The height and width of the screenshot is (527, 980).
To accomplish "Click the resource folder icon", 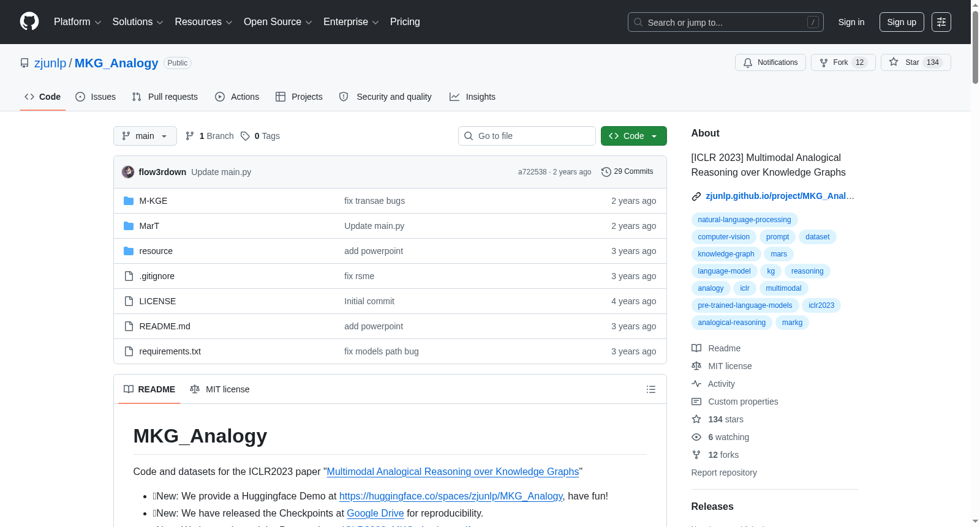I will click(129, 251).
